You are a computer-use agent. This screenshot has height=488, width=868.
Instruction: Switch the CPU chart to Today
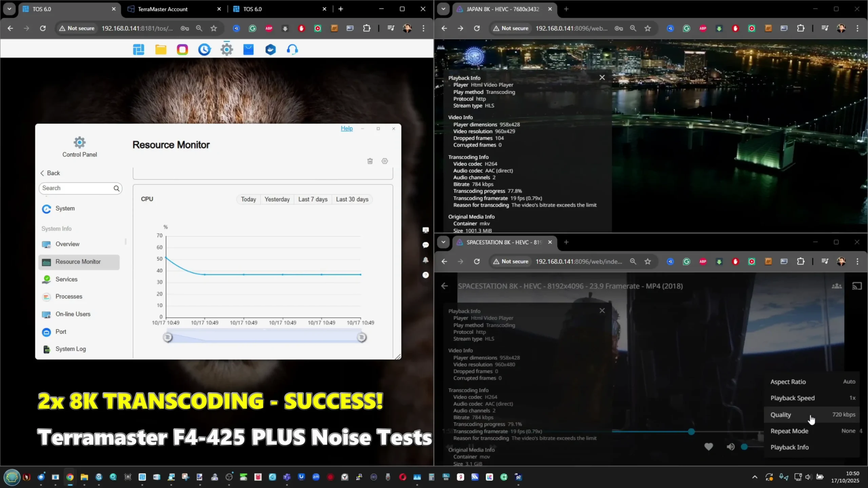tap(248, 199)
